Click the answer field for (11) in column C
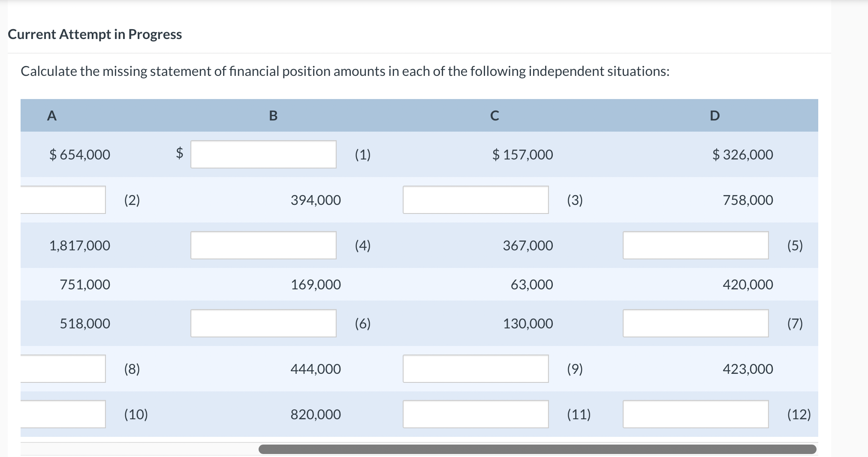The height and width of the screenshot is (457, 868). [x=476, y=413]
